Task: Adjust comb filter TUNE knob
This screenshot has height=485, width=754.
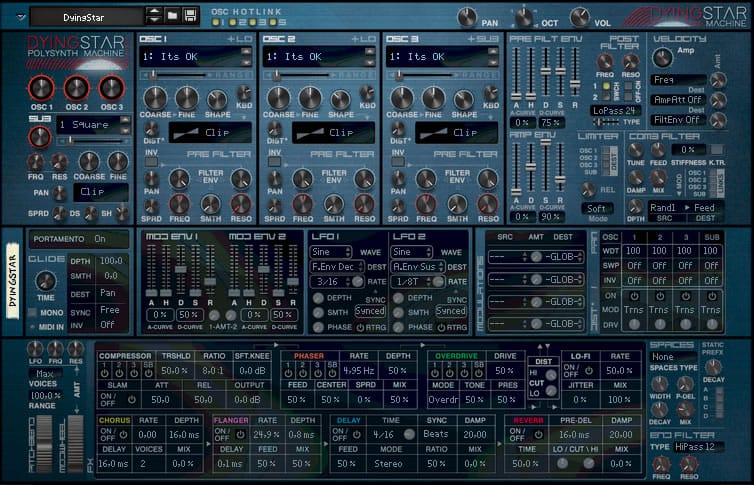Action: (635, 150)
